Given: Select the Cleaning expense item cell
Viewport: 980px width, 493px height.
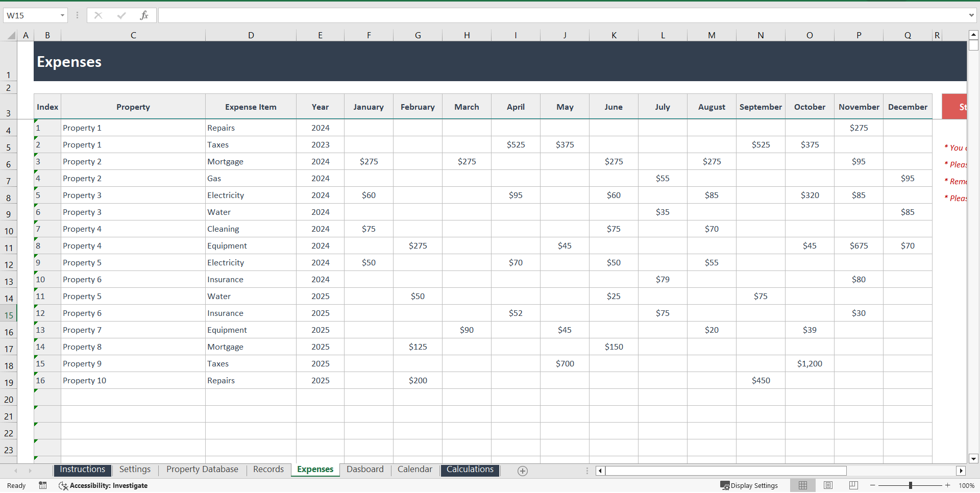Looking at the screenshot, I should pos(251,229).
